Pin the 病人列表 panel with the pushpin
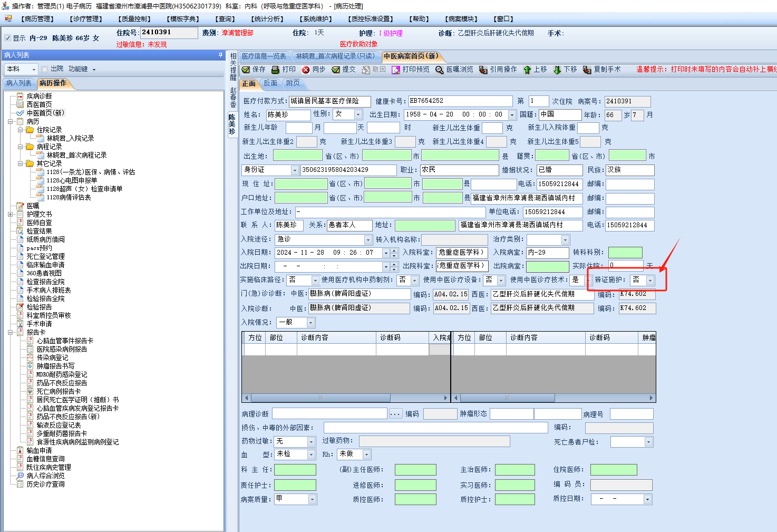This screenshot has width=777, height=532. tap(220, 55)
